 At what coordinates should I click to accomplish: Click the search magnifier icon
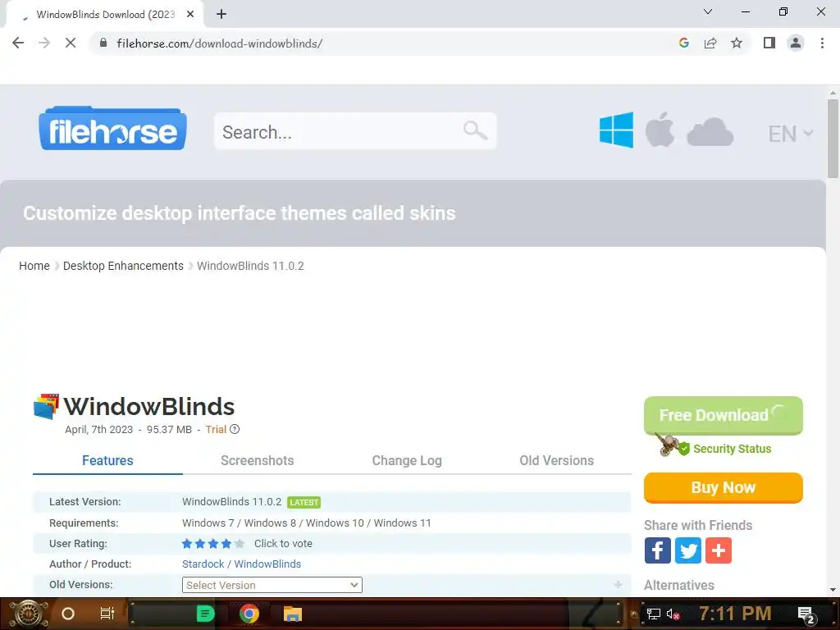(x=475, y=130)
